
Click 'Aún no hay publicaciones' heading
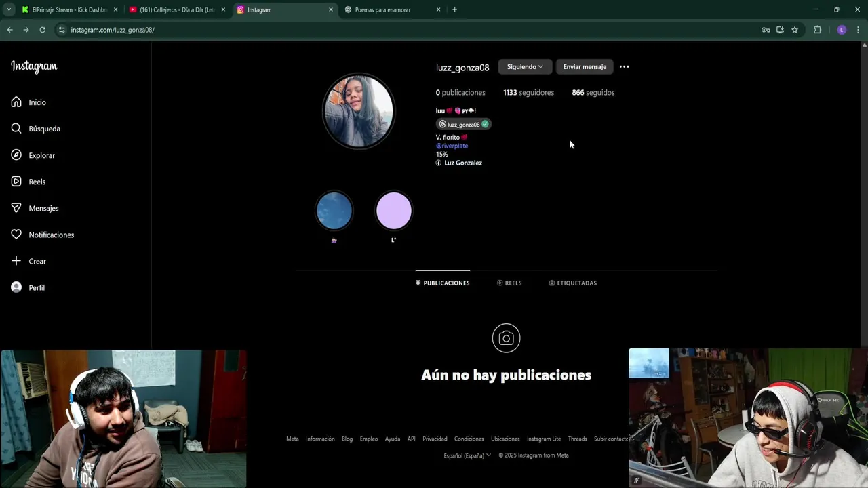point(507,375)
